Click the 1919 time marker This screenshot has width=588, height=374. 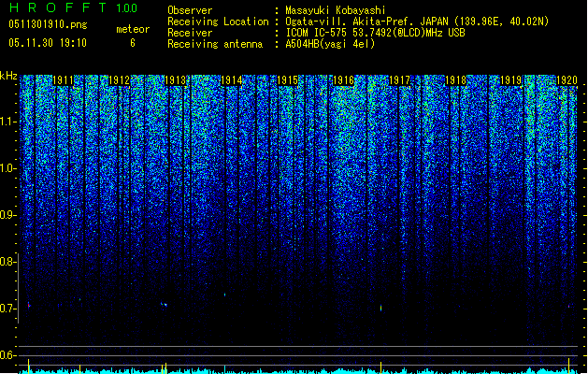pos(511,80)
